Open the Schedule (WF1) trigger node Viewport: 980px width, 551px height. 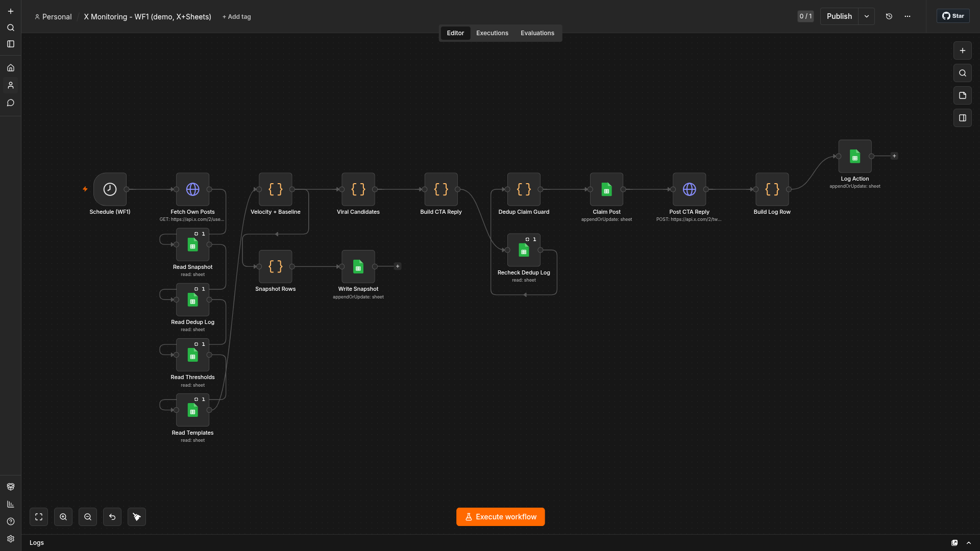coord(110,189)
